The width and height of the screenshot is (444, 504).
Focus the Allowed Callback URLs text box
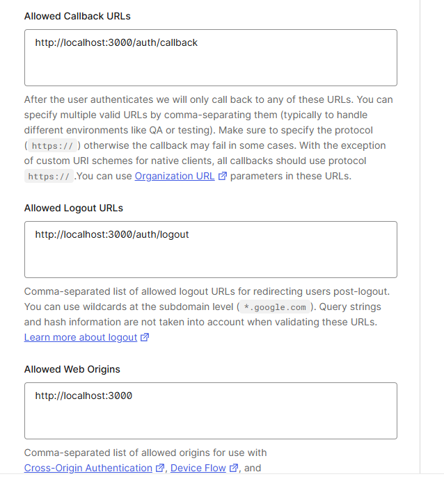point(210,58)
